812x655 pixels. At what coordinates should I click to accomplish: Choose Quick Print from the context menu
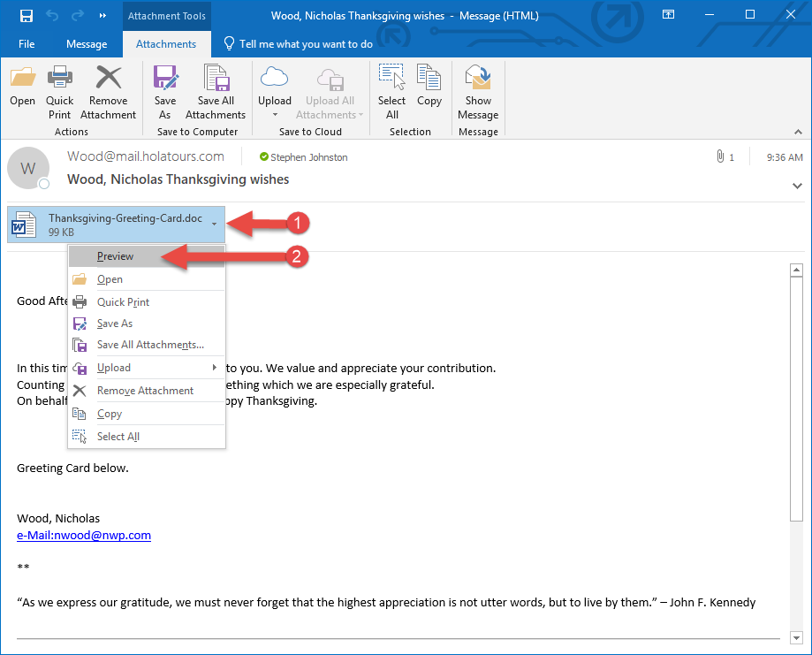pyautogui.click(x=147, y=302)
